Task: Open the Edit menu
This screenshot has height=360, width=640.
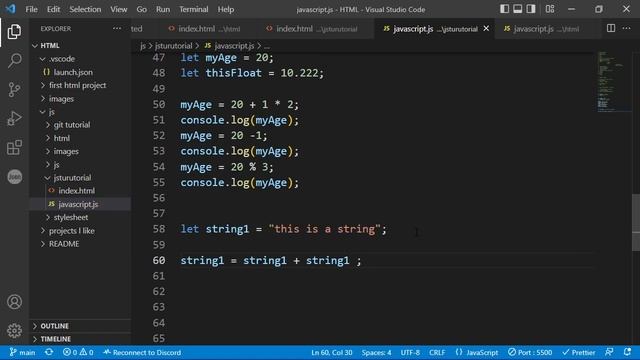Action: 53,9
